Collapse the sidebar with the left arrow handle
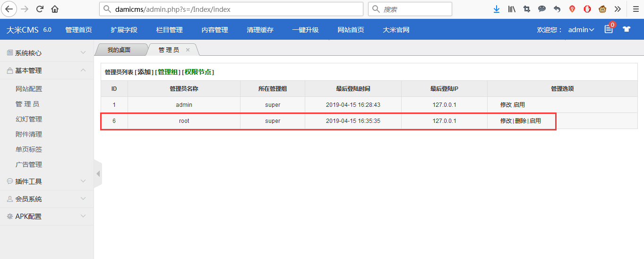644x259 pixels. (98, 174)
